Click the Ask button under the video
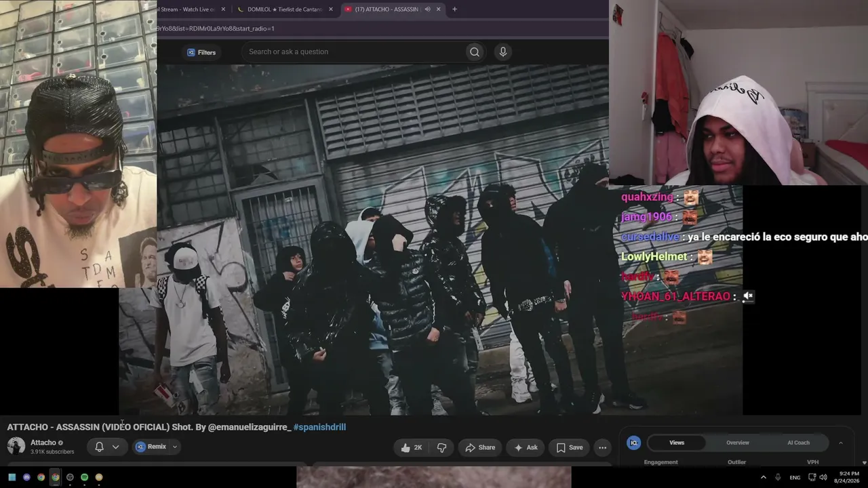The height and width of the screenshot is (488, 868). pos(526,447)
